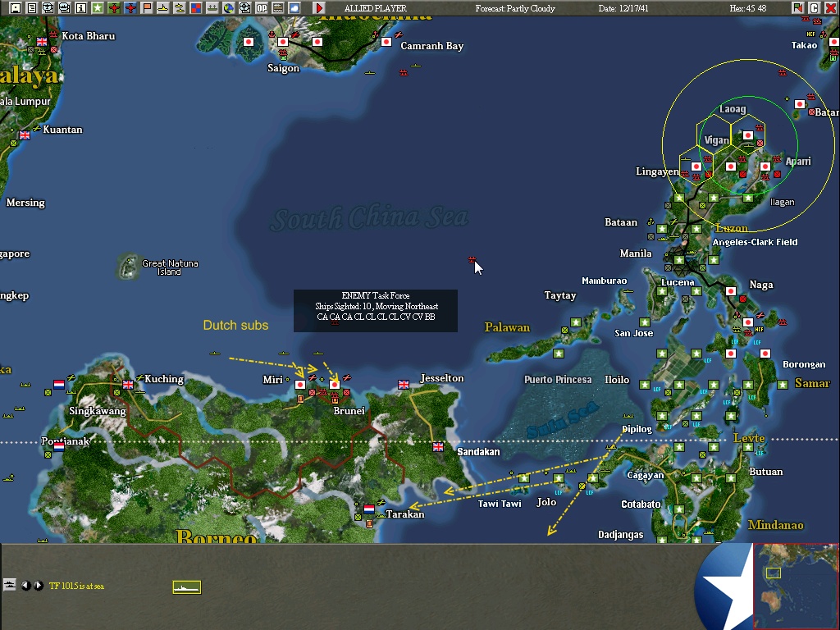Click the red end-turn play arrow
Image resolution: width=840 pixels, height=630 pixels.
319,7
